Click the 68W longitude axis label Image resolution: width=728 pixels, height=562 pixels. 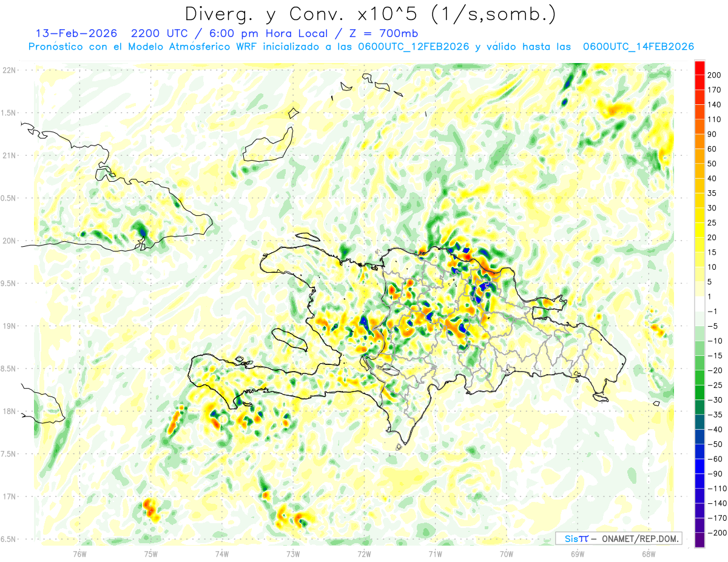(x=649, y=554)
